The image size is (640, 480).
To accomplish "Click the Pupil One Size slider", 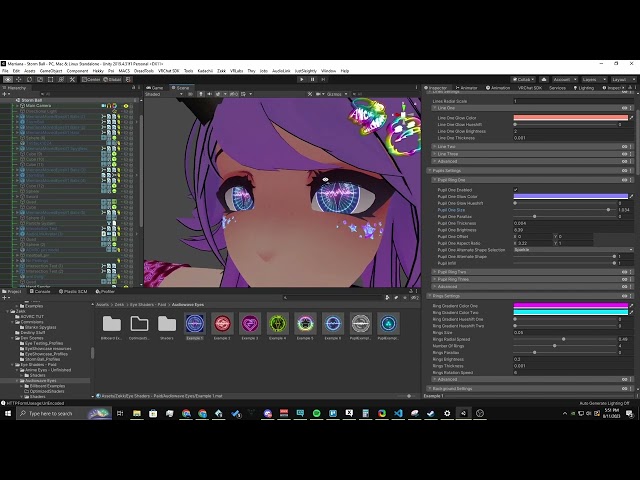I will tap(565, 210).
